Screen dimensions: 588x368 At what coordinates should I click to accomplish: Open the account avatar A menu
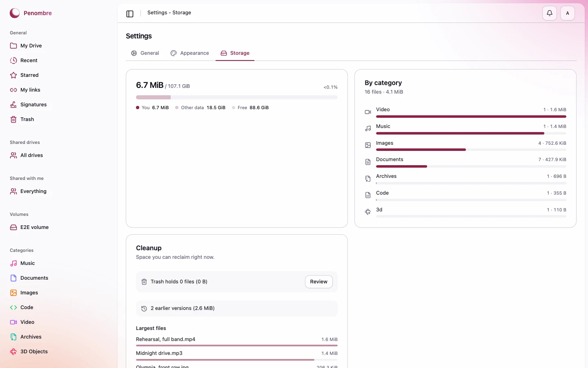568,13
